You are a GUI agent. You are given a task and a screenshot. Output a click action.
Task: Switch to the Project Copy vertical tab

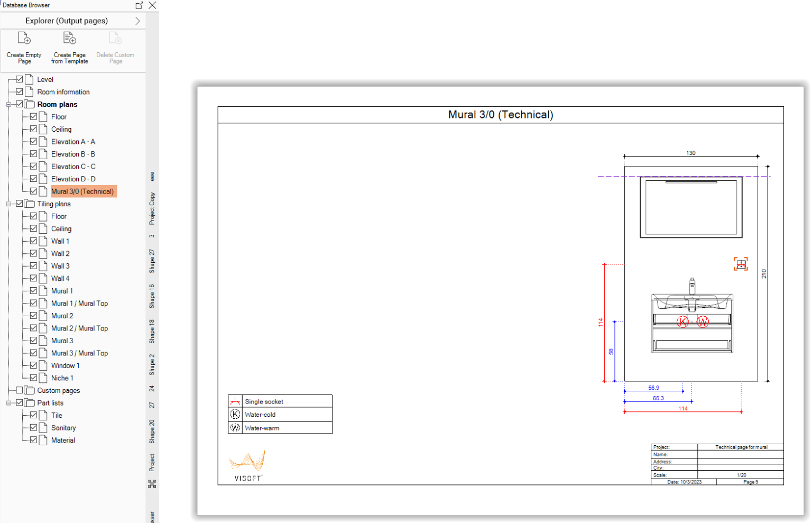click(x=152, y=208)
